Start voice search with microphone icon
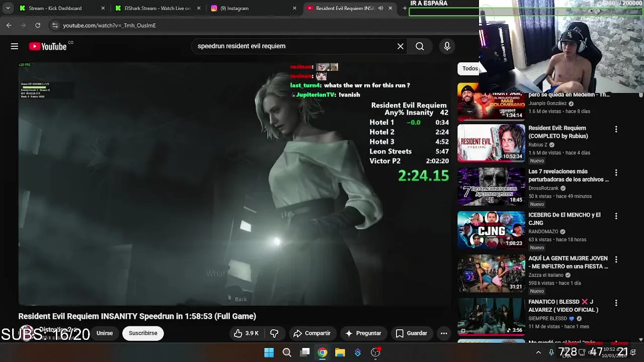Screen dimensions: 644x362 (x=447, y=46)
